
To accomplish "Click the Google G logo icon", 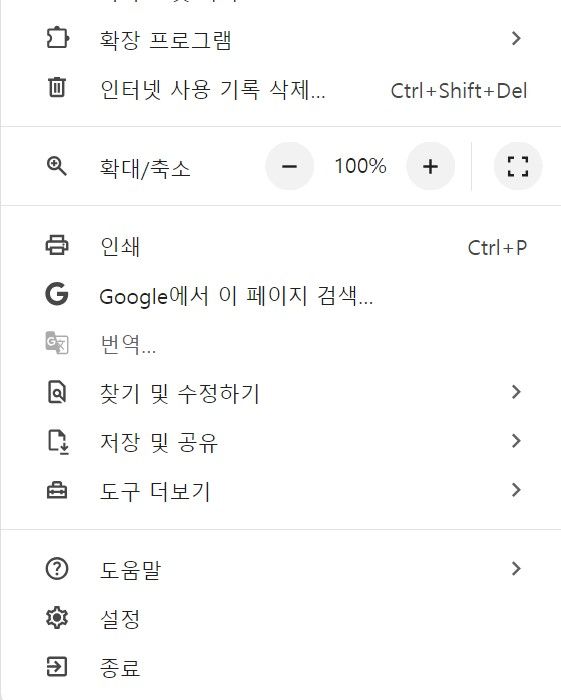I will [57, 294].
